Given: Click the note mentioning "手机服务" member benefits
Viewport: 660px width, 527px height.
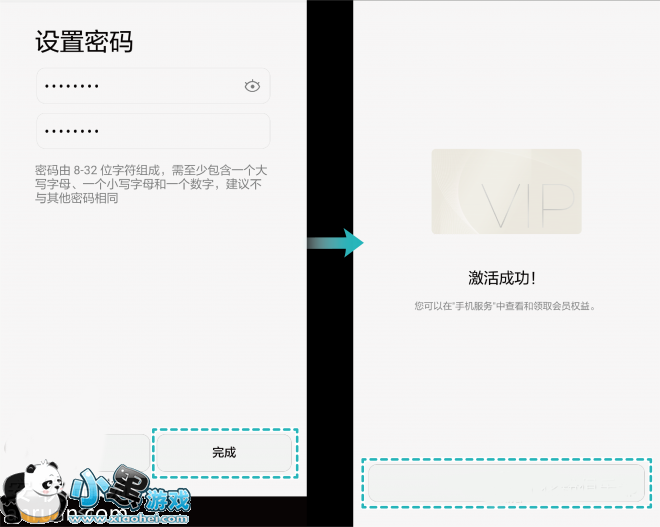Looking at the screenshot, I should coord(505,306).
